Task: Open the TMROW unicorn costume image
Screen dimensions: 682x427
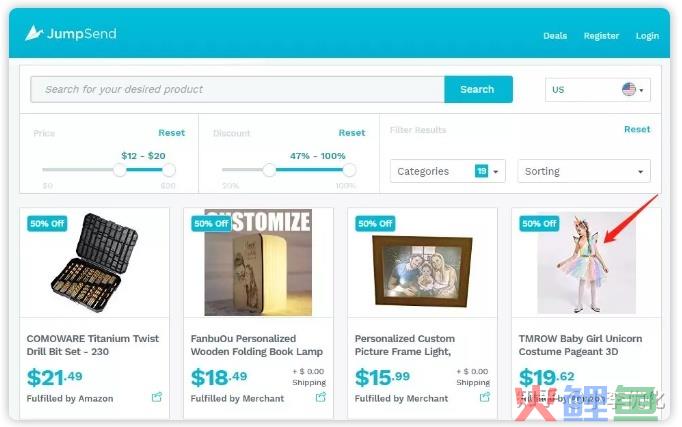Action: tap(586, 263)
